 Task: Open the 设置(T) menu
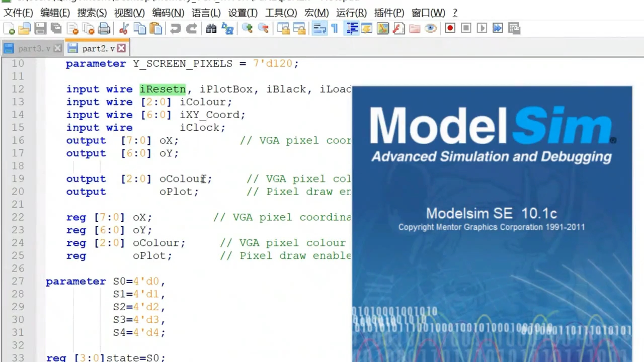tap(243, 13)
